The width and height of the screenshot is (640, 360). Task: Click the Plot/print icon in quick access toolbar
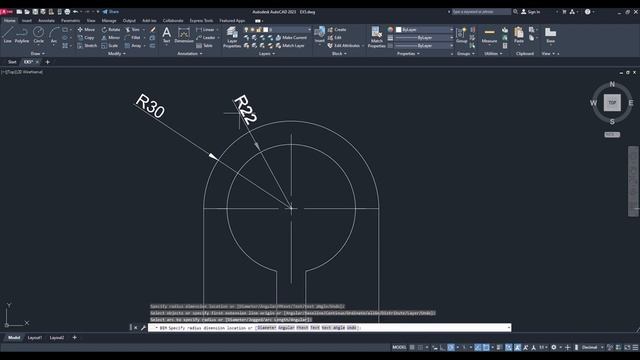pyautogui.click(x=67, y=12)
